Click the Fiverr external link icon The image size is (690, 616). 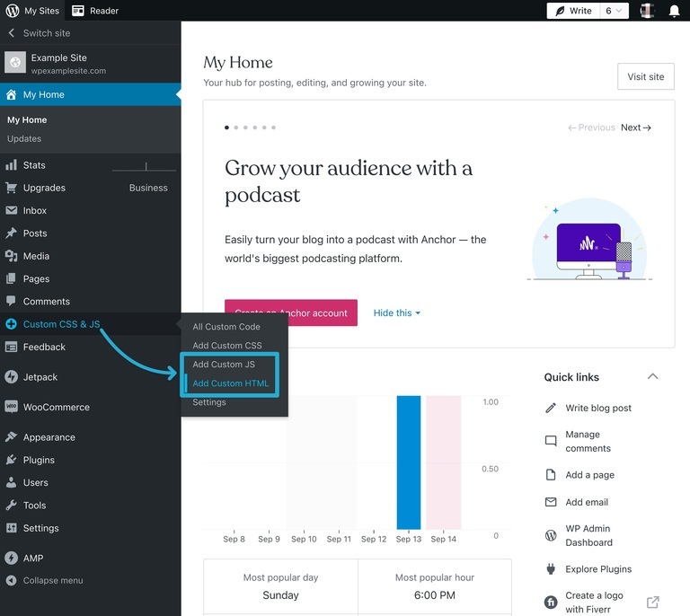click(652, 602)
